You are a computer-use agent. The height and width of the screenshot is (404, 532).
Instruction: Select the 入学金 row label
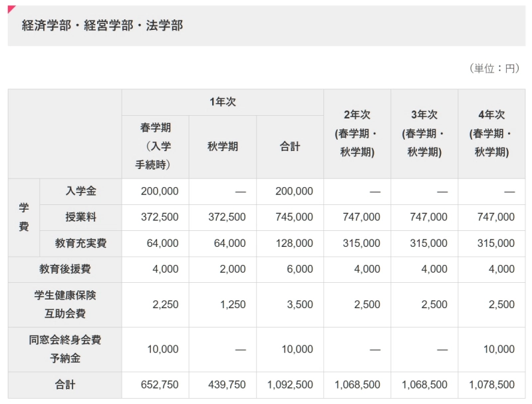80,191
